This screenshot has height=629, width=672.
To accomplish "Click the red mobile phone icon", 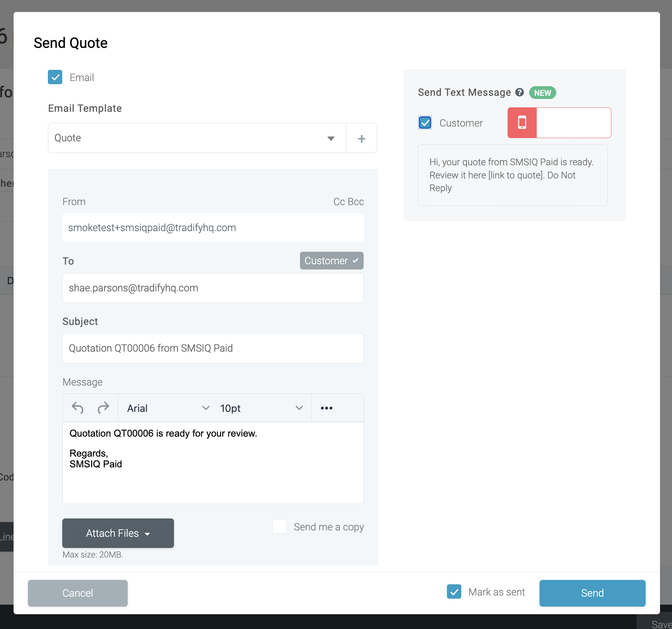I will pos(522,123).
